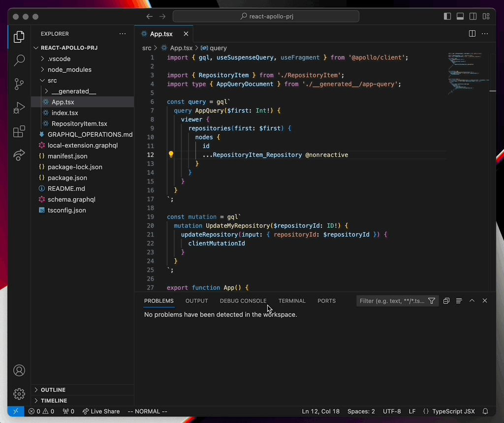Click the language status braces icon
Image resolution: width=504 pixels, height=423 pixels.
[x=426, y=411]
